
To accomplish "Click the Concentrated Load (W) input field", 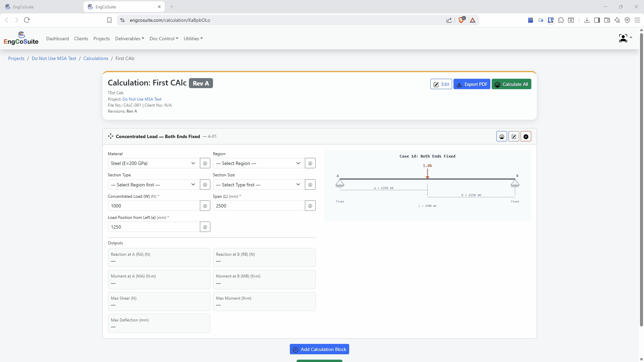I will [154, 206].
